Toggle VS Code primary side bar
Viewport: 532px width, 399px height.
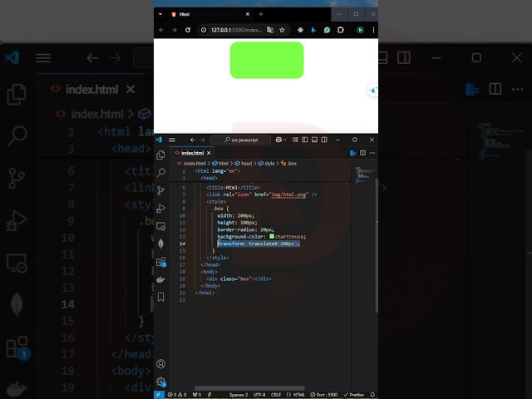click(x=305, y=140)
